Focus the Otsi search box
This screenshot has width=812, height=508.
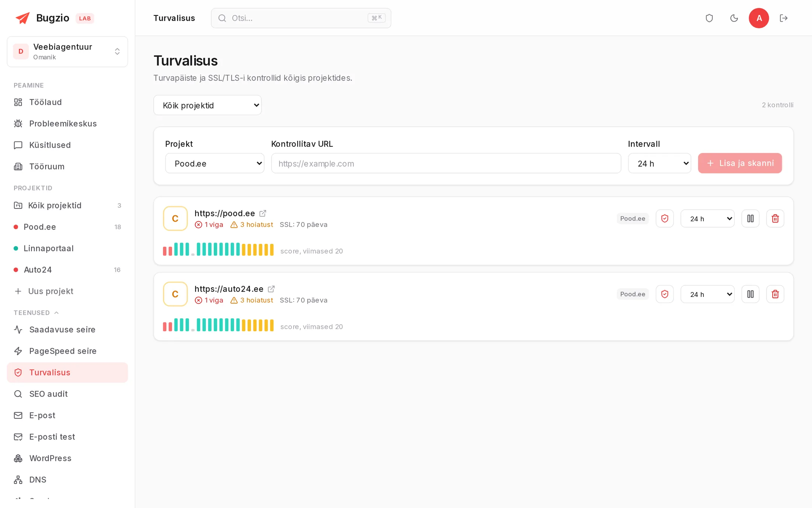[301, 18]
